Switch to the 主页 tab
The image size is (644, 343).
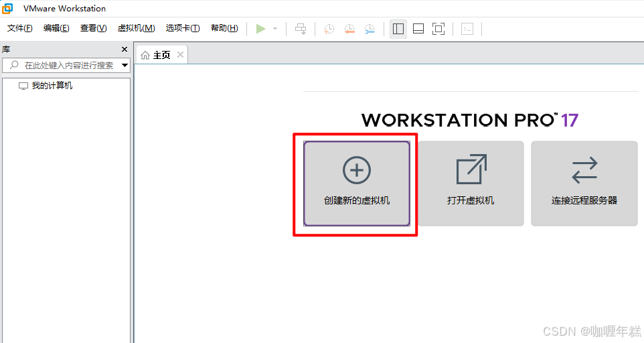tap(161, 55)
